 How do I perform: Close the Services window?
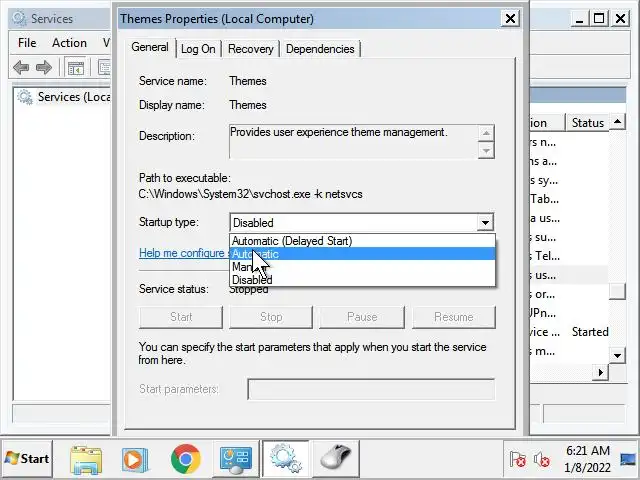coord(620,18)
